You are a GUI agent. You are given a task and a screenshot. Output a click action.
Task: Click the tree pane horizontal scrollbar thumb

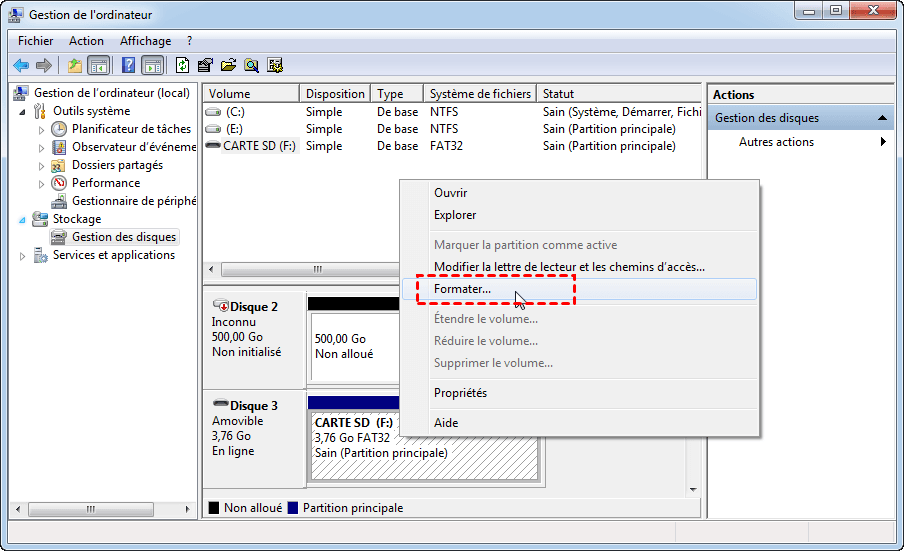(91, 510)
